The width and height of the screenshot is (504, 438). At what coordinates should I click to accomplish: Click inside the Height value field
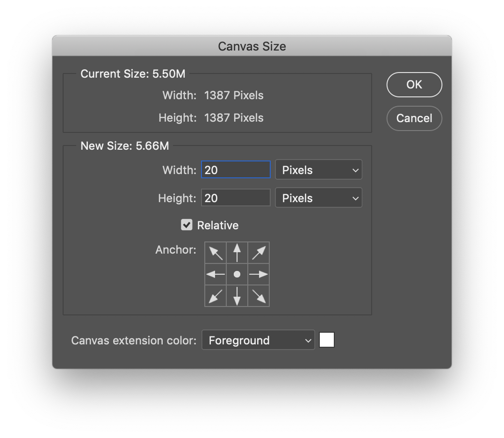coord(236,197)
